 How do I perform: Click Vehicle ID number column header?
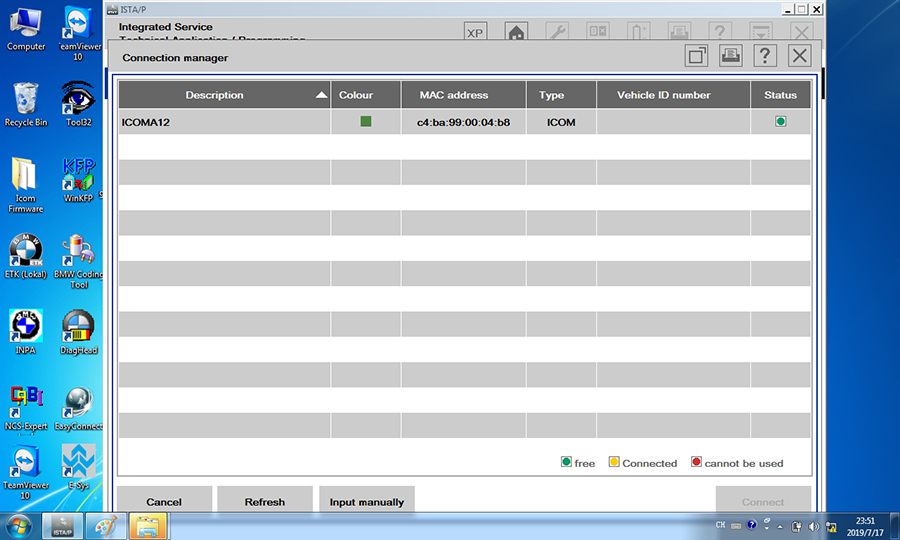(x=673, y=95)
